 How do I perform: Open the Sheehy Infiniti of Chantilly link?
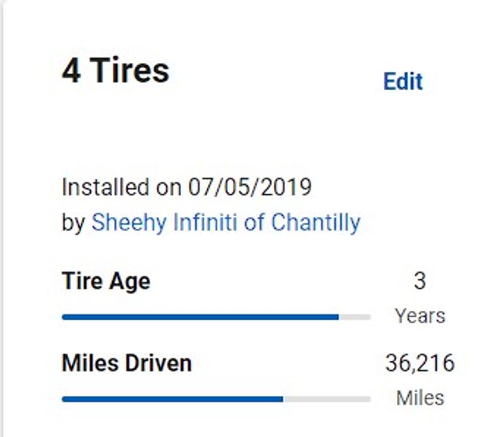(x=226, y=223)
